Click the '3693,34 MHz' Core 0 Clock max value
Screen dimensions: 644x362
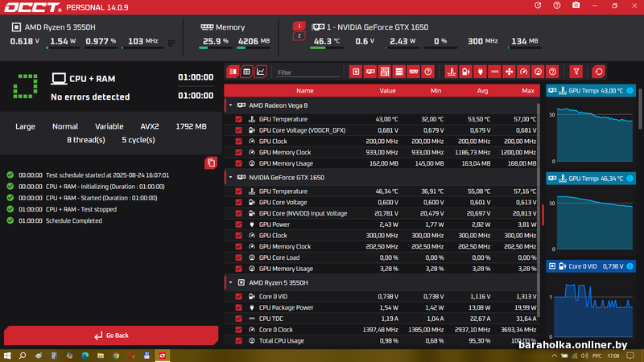(x=518, y=330)
